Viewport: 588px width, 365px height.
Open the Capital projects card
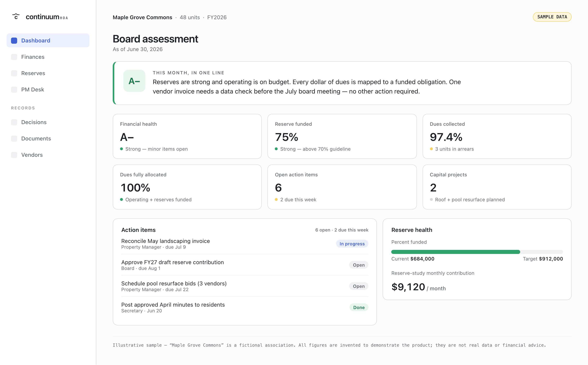click(x=497, y=187)
